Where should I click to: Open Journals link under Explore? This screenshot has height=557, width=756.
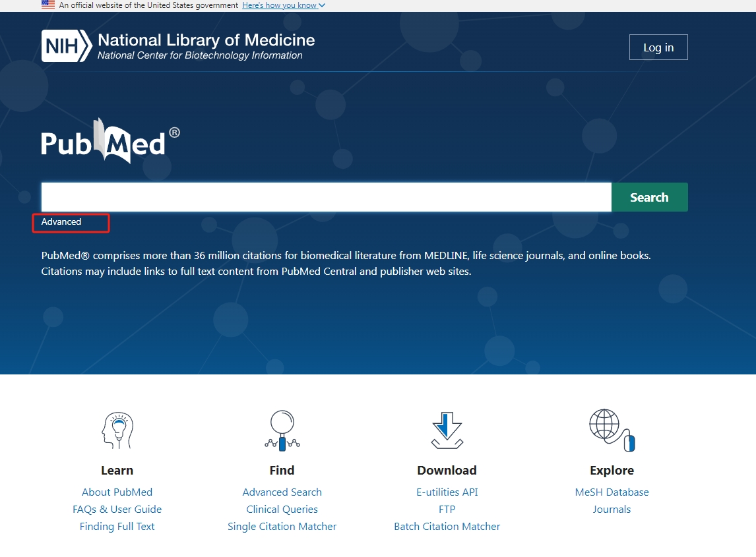pyautogui.click(x=612, y=510)
